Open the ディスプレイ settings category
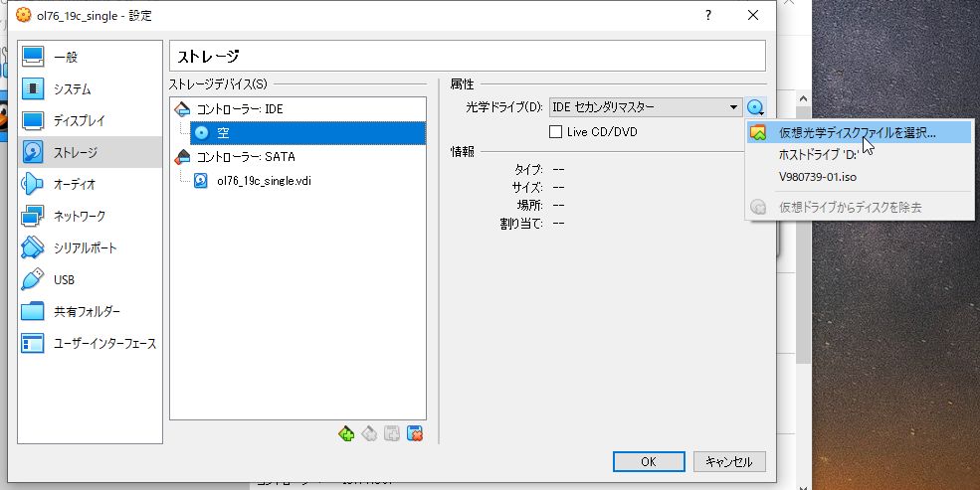980x490 pixels. pos(90,120)
